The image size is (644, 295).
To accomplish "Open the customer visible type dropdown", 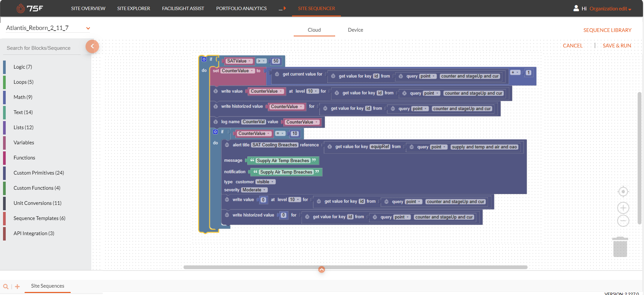I will pyautogui.click(x=265, y=182).
